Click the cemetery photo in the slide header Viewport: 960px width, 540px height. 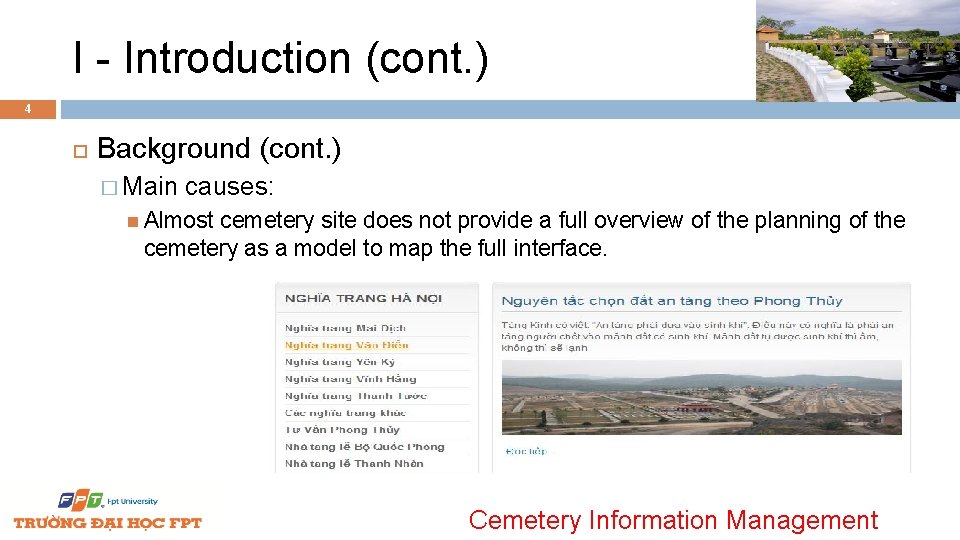tap(858, 50)
